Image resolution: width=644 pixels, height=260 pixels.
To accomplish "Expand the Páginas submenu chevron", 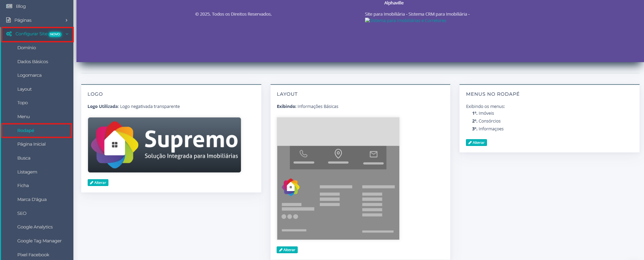I will point(67,20).
